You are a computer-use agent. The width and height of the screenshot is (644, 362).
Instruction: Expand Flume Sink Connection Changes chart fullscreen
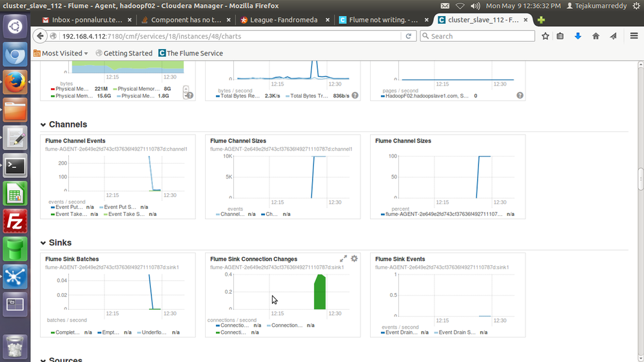pos(344,258)
